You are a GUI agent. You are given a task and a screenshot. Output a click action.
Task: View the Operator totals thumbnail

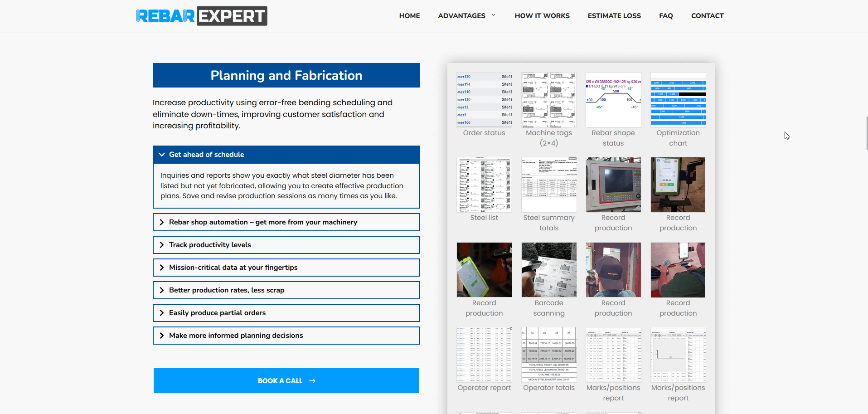tap(549, 355)
